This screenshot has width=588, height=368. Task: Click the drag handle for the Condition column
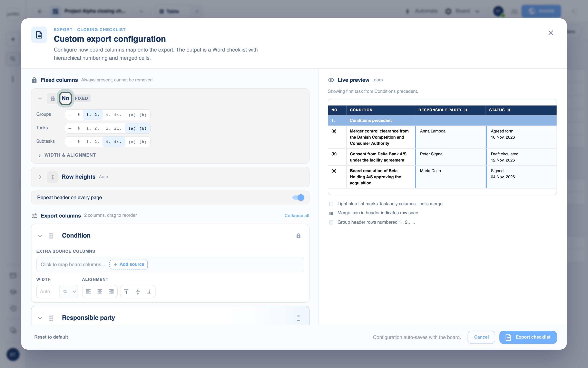pos(51,236)
